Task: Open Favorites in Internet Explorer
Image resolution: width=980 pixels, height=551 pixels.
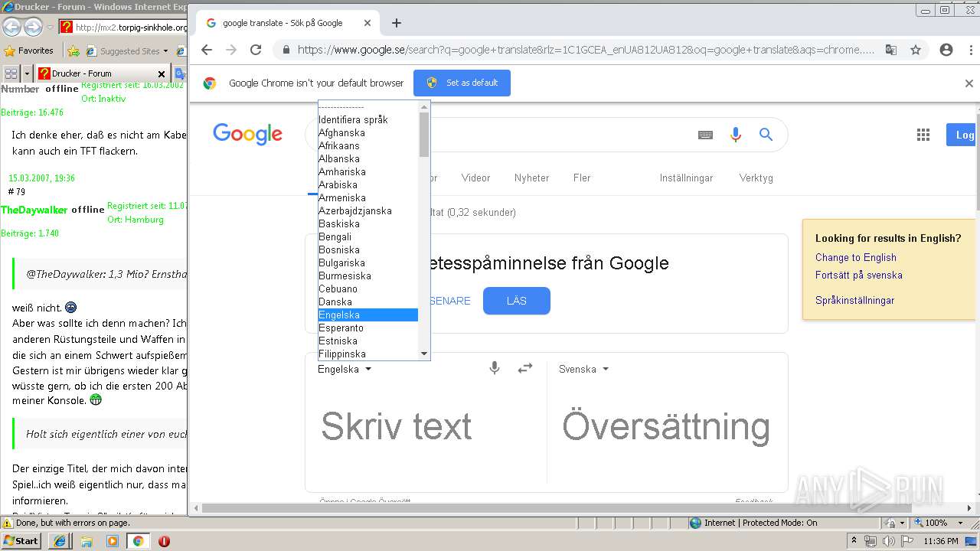Action: click(x=29, y=51)
